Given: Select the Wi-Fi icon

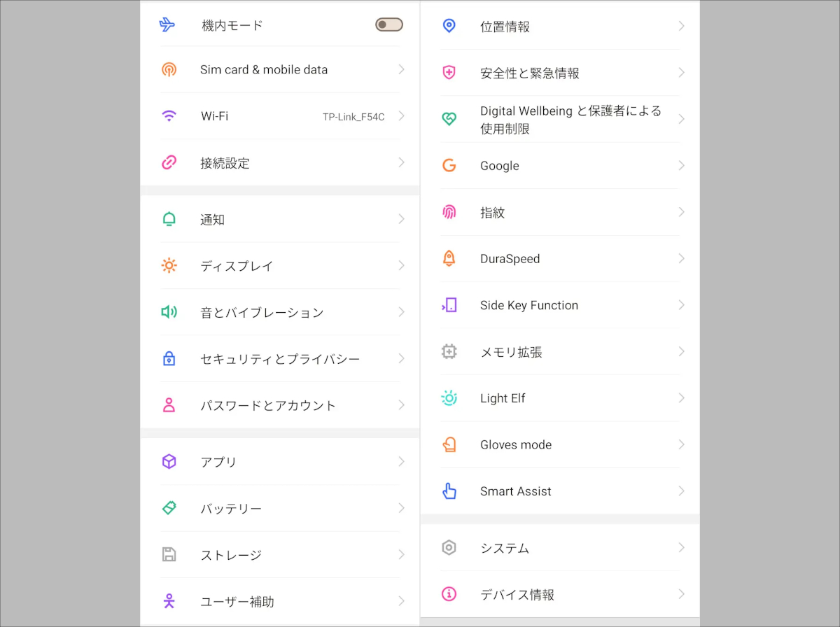Looking at the screenshot, I should (x=169, y=116).
